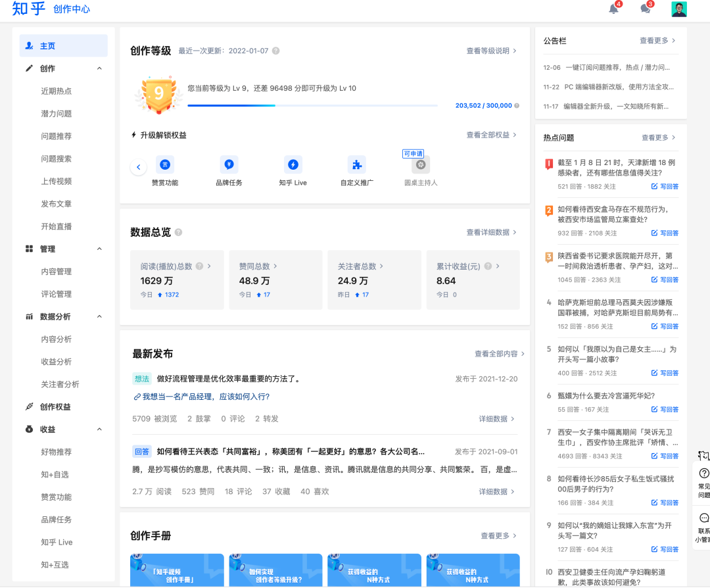Open 潜力问题 in the sidebar
710x588 pixels.
56,114
